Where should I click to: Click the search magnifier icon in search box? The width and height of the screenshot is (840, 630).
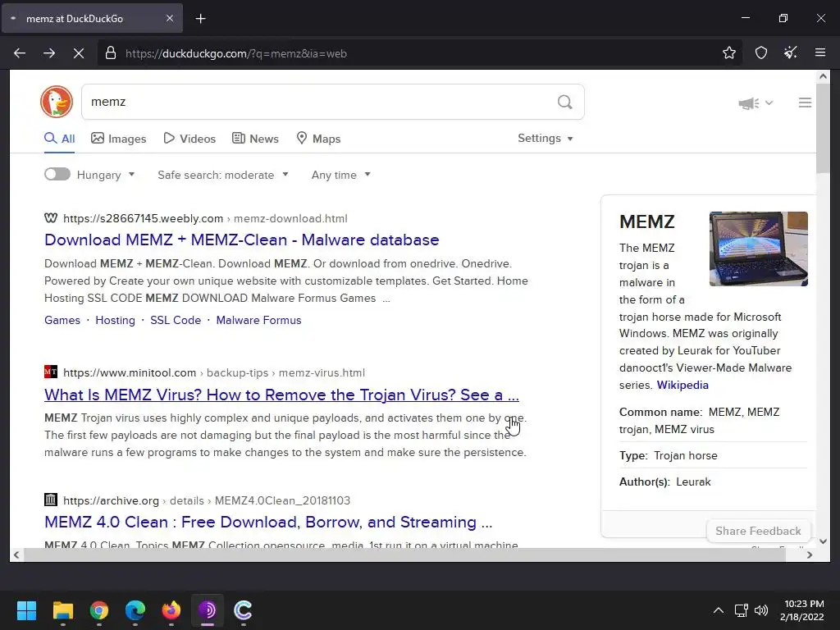(564, 102)
